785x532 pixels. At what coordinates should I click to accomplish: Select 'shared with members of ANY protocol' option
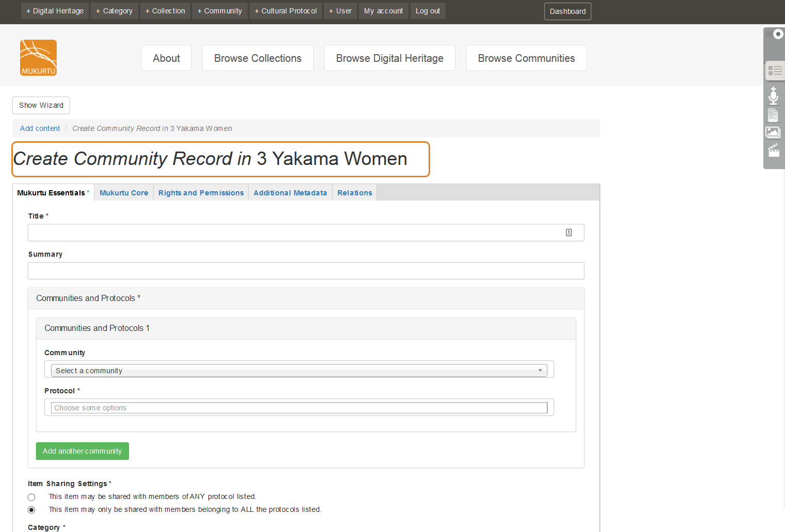point(31,497)
